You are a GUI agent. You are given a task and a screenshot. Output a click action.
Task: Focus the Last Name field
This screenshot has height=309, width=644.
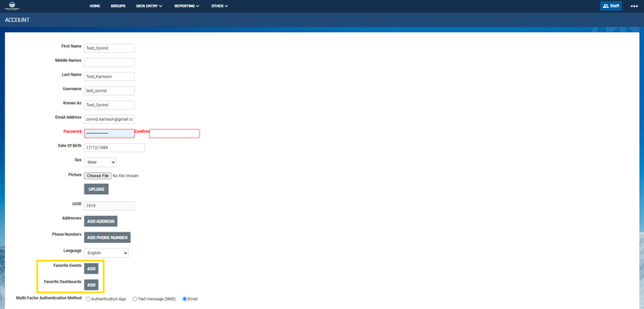coord(109,76)
